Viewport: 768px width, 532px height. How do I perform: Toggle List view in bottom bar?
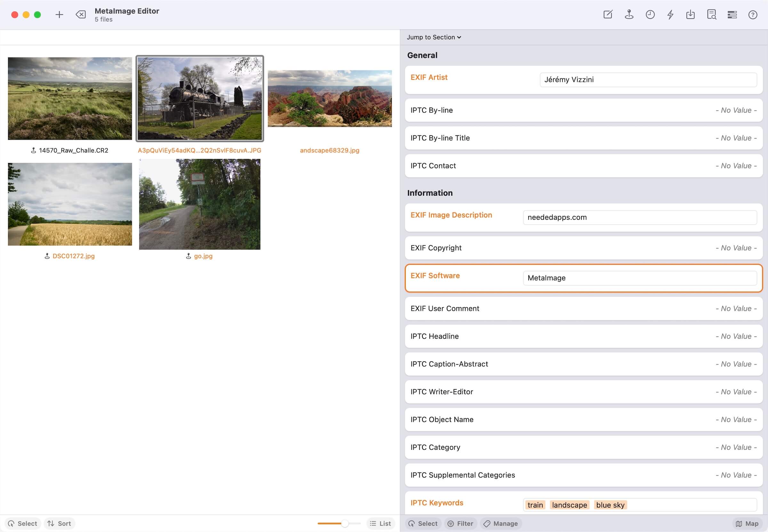(x=380, y=523)
